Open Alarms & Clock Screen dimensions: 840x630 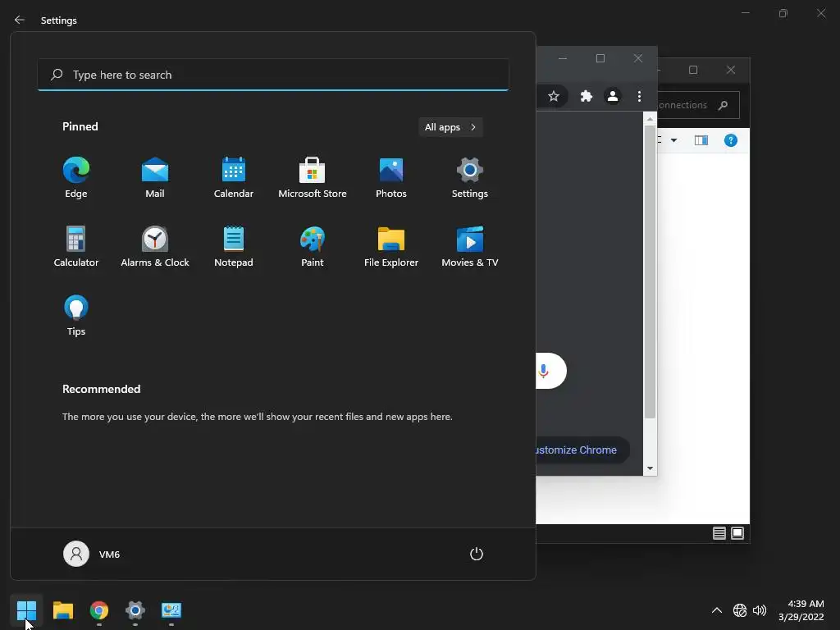[x=155, y=247]
